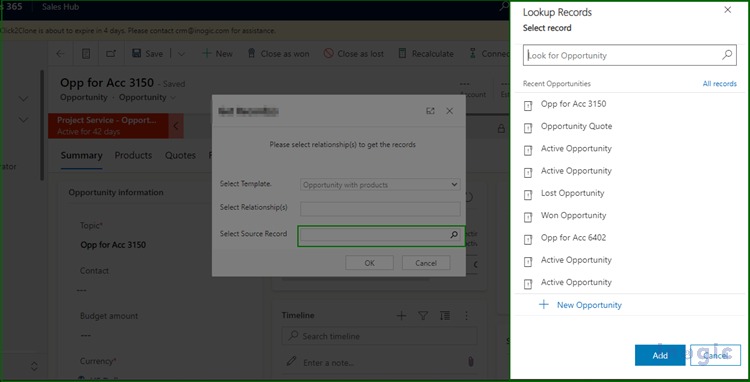Close the Lookup Records panel

tap(728, 10)
